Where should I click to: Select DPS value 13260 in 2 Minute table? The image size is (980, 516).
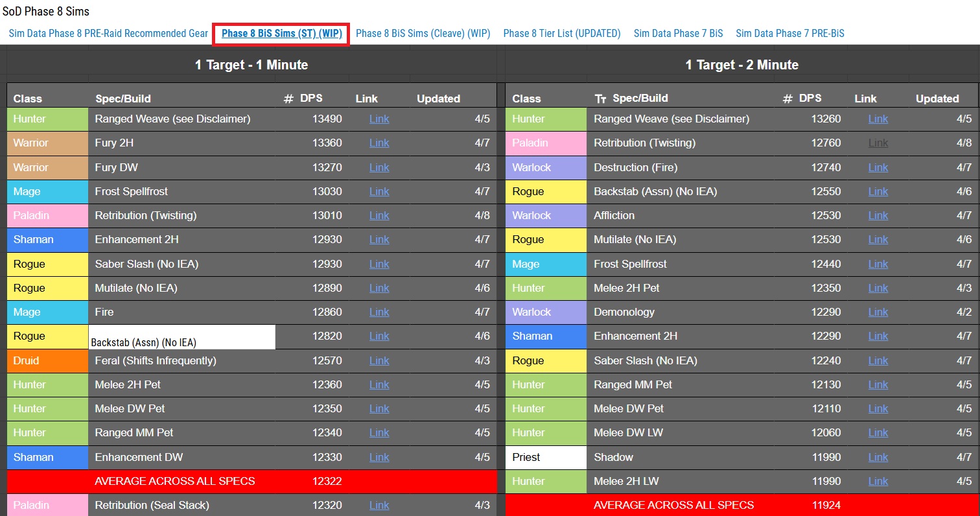pyautogui.click(x=826, y=119)
